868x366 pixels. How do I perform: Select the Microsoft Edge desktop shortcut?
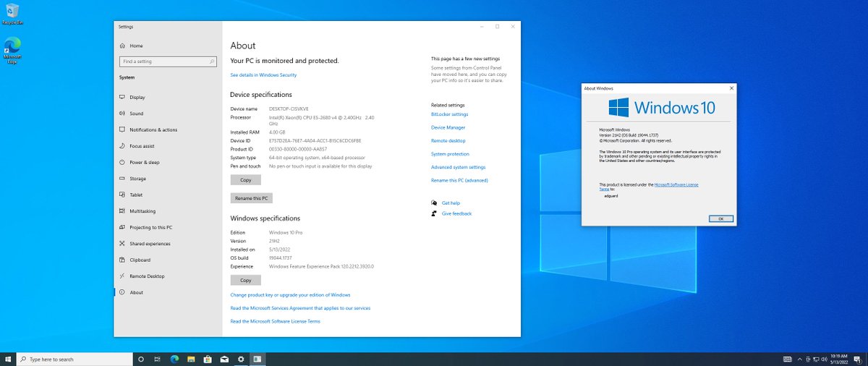coord(12,49)
